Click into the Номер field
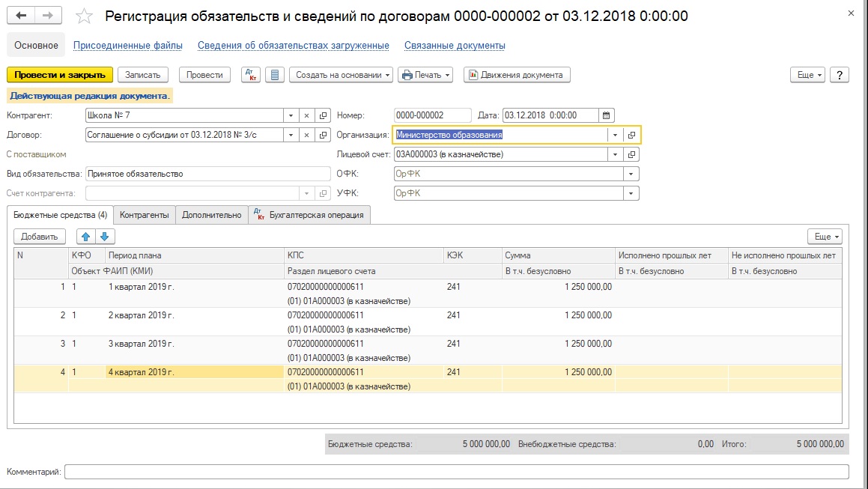868x489 pixels. pyautogui.click(x=432, y=116)
